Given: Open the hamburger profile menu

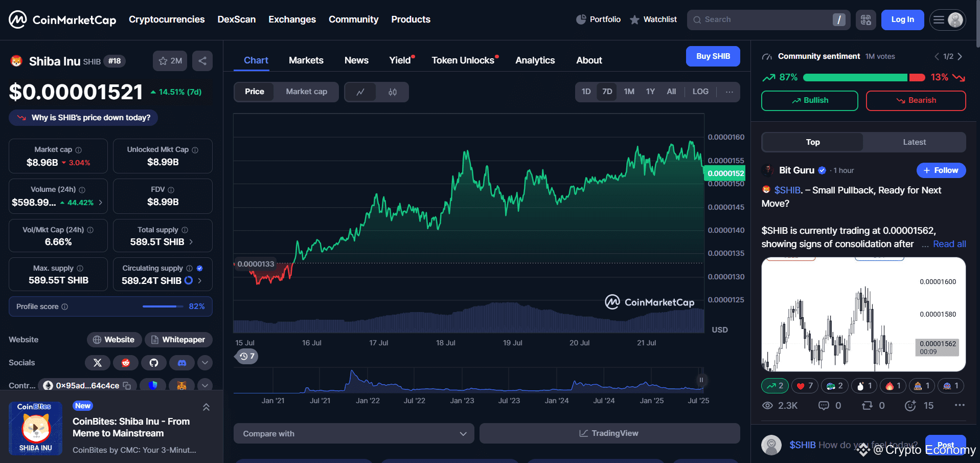Looking at the screenshot, I should pos(947,20).
